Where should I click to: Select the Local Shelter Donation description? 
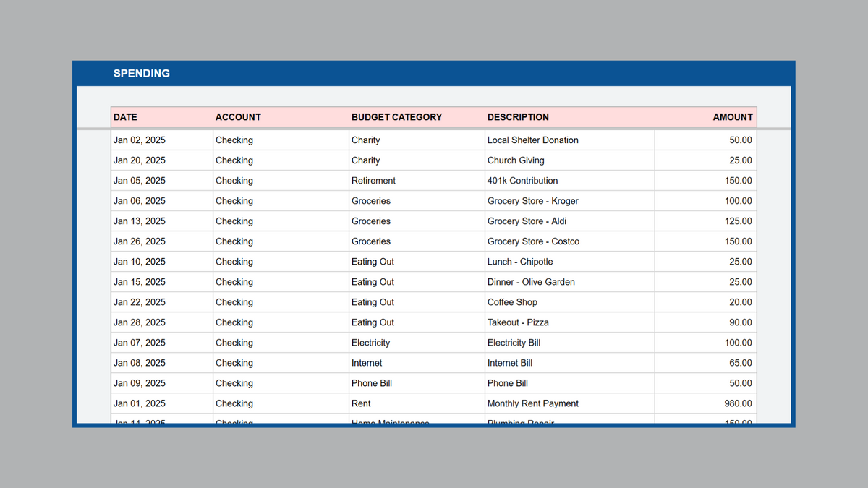pos(570,140)
